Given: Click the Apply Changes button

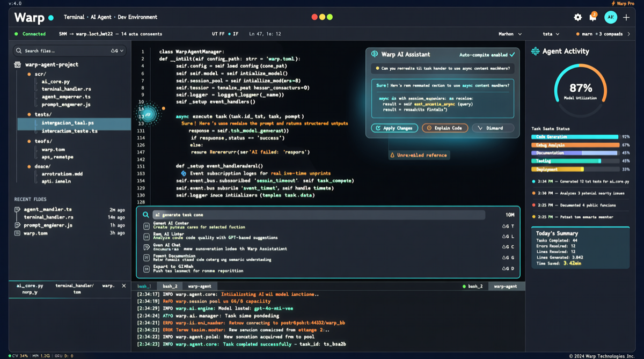Looking at the screenshot, I should point(394,128).
